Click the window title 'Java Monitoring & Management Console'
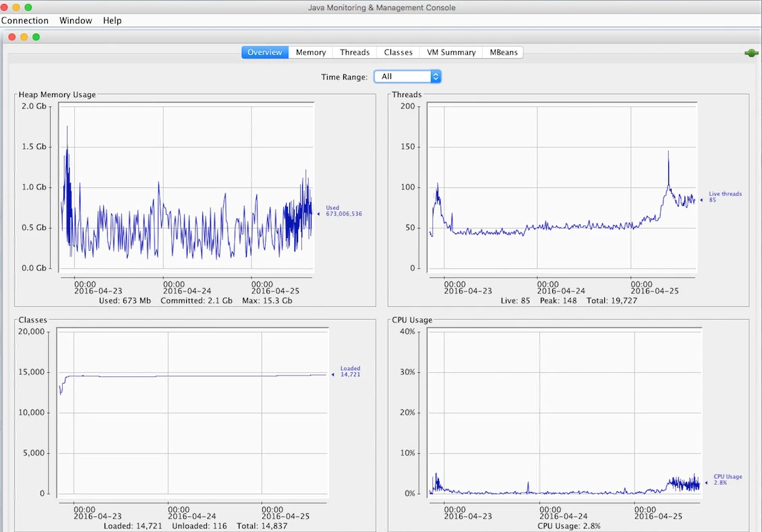The height and width of the screenshot is (532, 762). pyautogui.click(x=382, y=8)
